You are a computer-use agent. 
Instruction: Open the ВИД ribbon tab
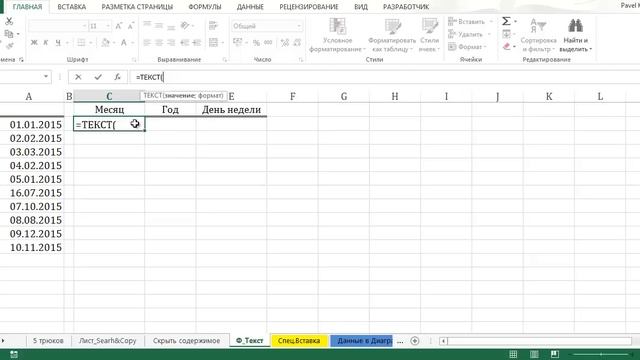point(361,7)
